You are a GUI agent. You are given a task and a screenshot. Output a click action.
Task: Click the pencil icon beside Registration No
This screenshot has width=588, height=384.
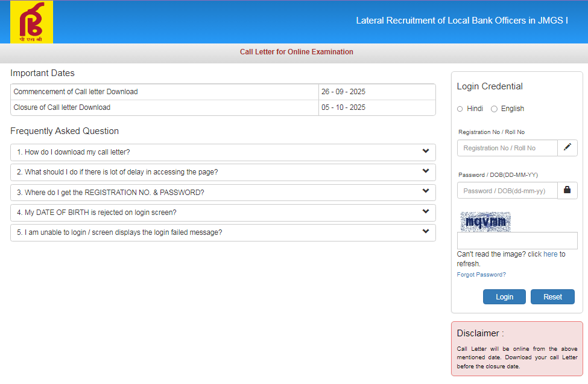click(567, 147)
